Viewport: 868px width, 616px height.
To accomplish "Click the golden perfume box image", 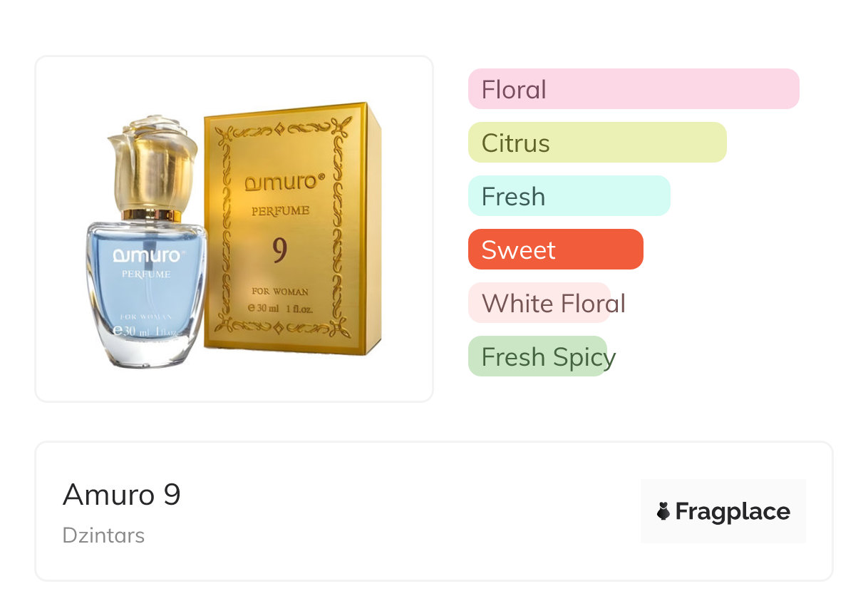I will (292, 228).
